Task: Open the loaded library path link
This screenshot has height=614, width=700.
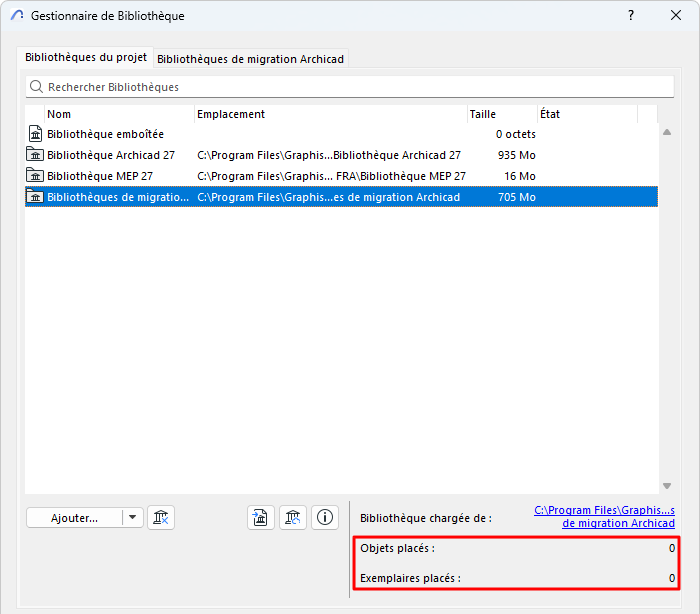Action: click(x=604, y=517)
